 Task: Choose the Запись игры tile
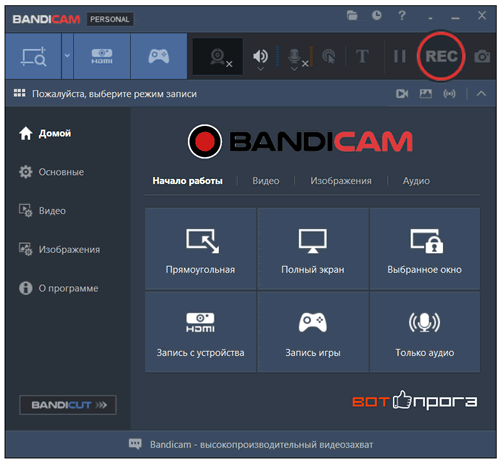[313, 332]
